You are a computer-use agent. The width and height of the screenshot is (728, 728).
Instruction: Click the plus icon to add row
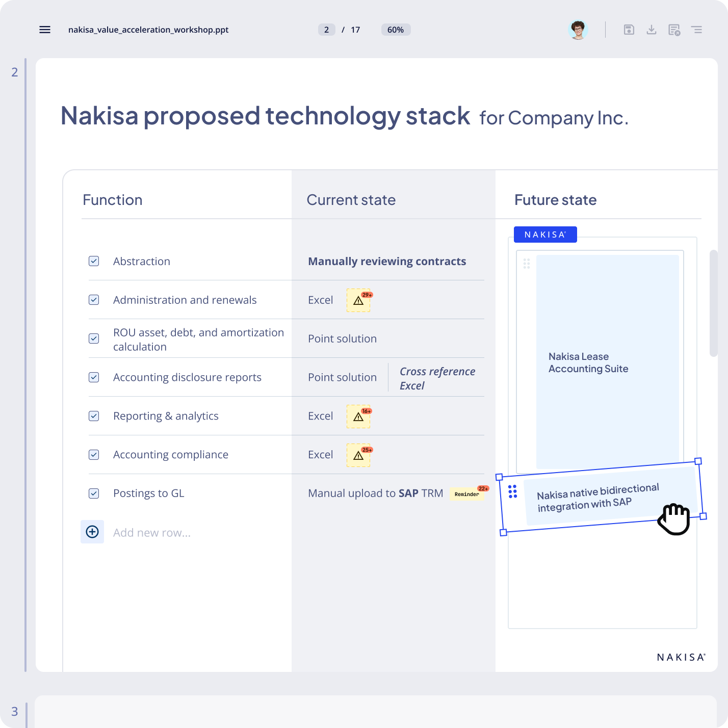point(92,532)
